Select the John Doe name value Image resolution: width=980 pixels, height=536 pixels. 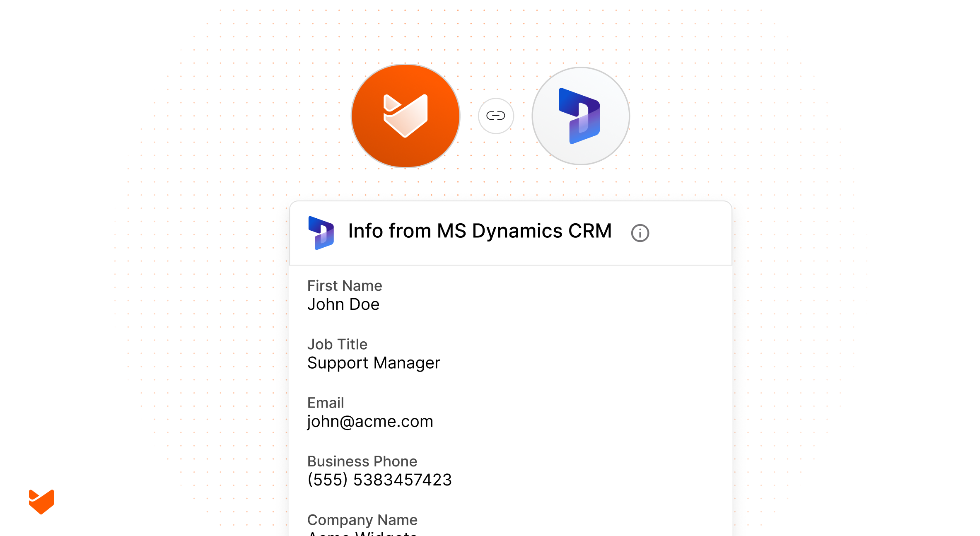click(343, 304)
